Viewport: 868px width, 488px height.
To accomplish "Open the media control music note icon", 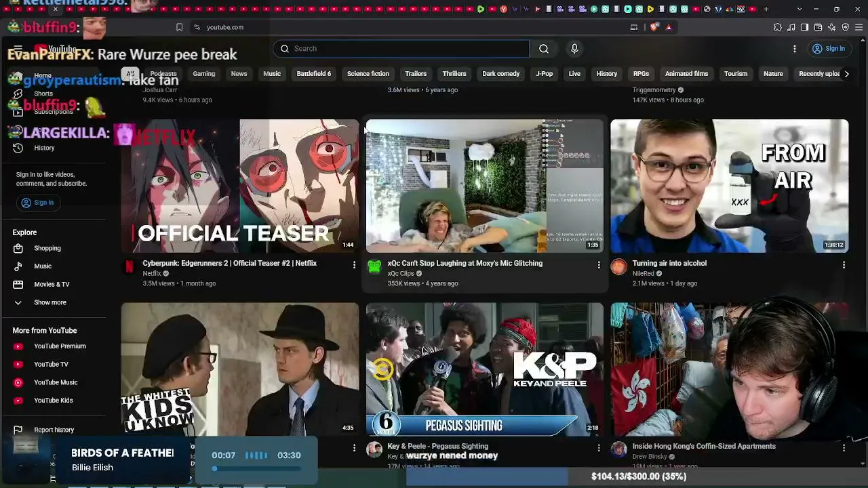I will tap(791, 27).
